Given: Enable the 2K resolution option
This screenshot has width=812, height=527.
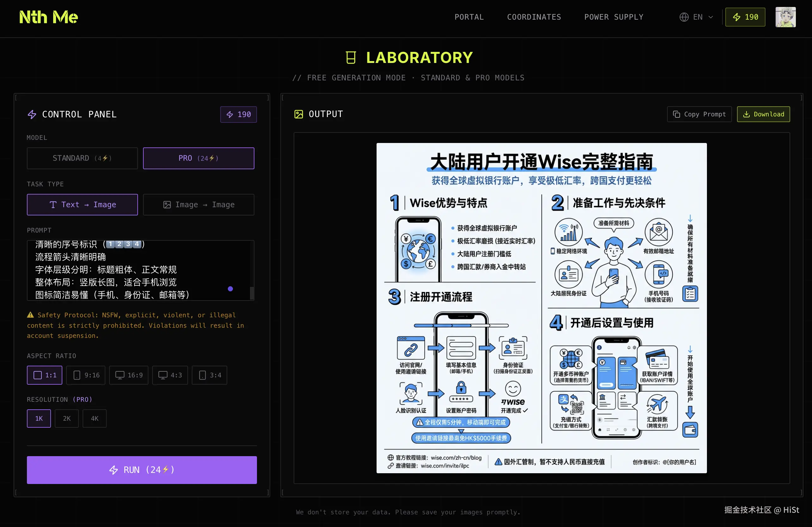Looking at the screenshot, I should click(x=66, y=418).
